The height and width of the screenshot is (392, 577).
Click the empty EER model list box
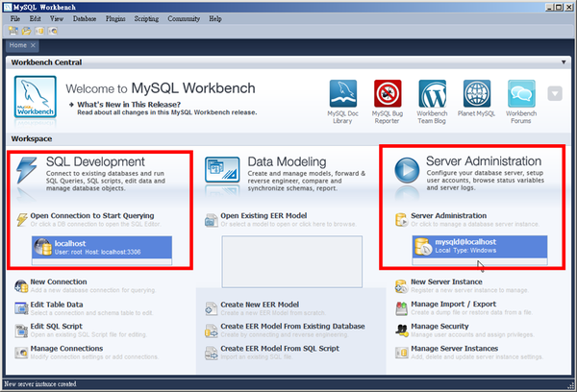pos(291,262)
